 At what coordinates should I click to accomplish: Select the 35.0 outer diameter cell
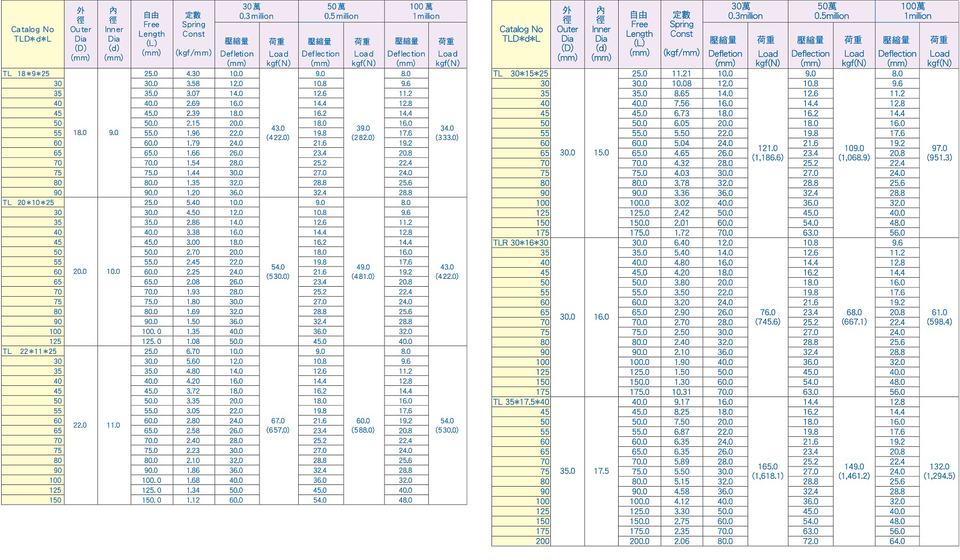pos(567,471)
